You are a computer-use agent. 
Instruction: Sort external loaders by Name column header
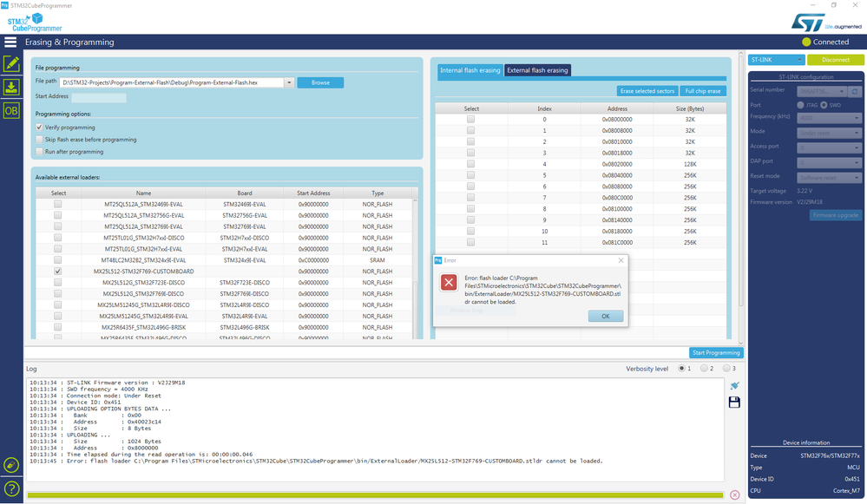(x=143, y=193)
